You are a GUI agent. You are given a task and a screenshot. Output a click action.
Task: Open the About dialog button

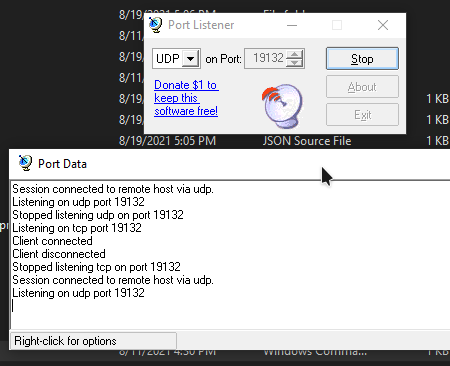pyautogui.click(x=362, y=87)
